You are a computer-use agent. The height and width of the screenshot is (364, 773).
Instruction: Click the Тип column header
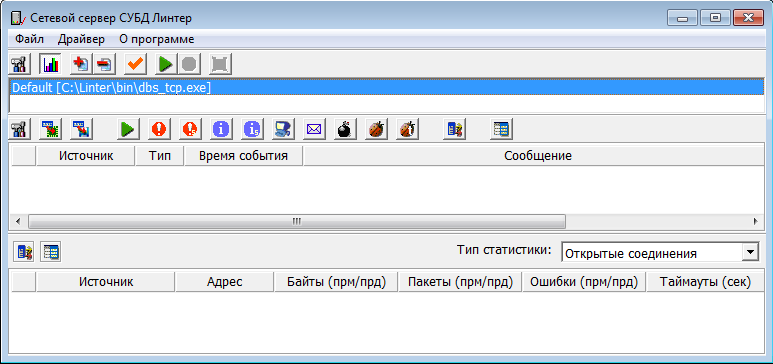tap(160, 156)
